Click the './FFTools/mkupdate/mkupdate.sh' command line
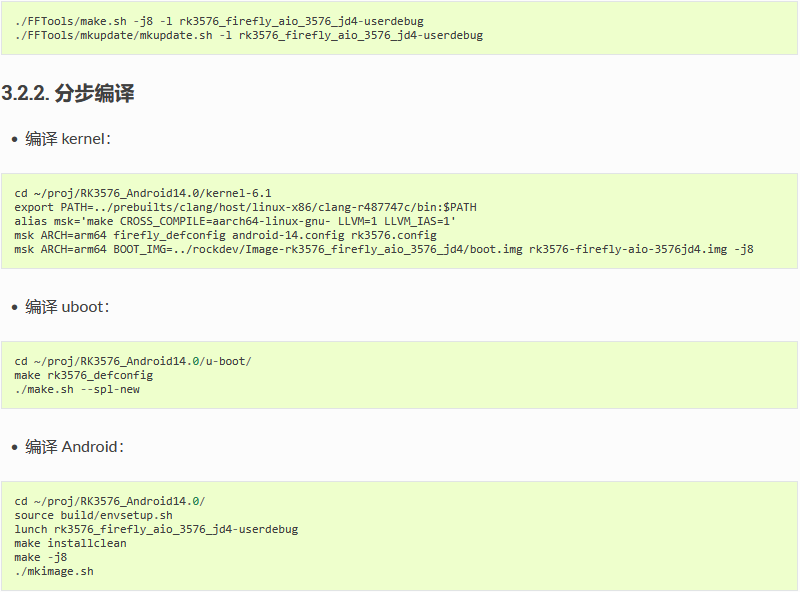Viewport: 800px width, 592px height. (x=248, y=35)
